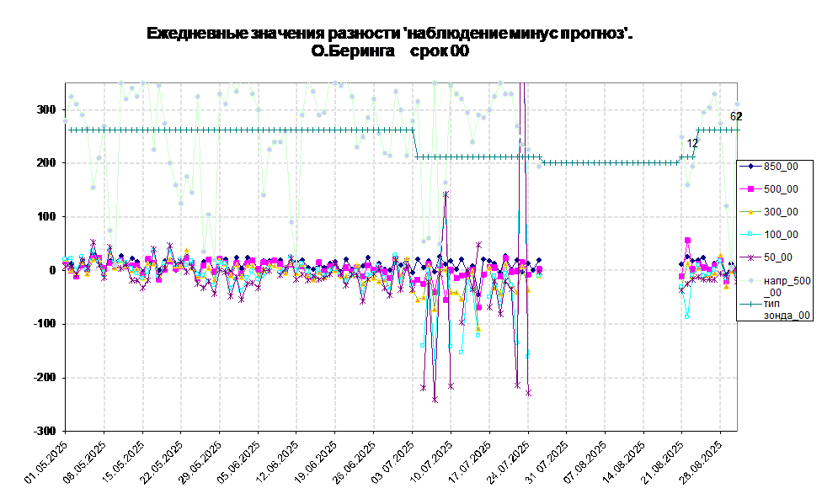
Task: Click the navy diamond marker in legend
Action: 750,167
